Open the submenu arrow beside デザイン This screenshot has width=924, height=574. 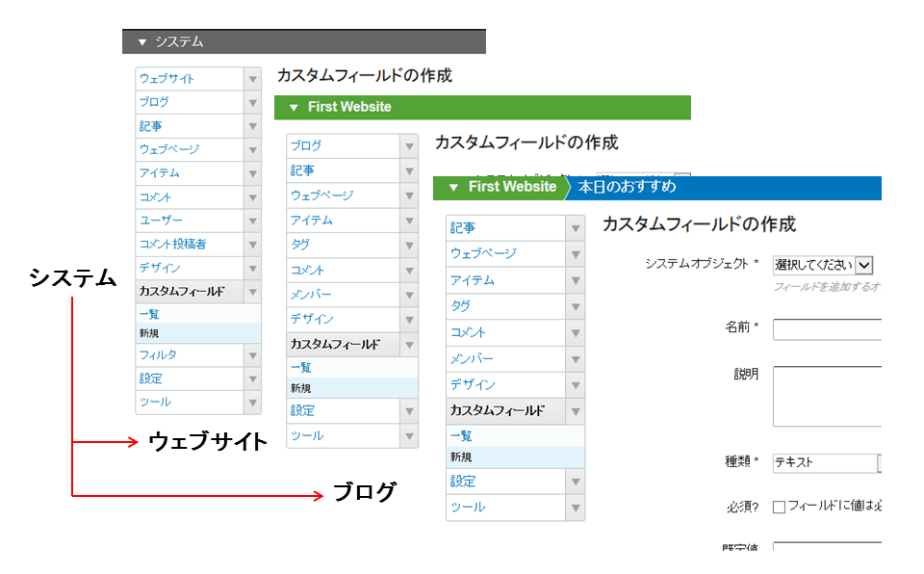253,268
